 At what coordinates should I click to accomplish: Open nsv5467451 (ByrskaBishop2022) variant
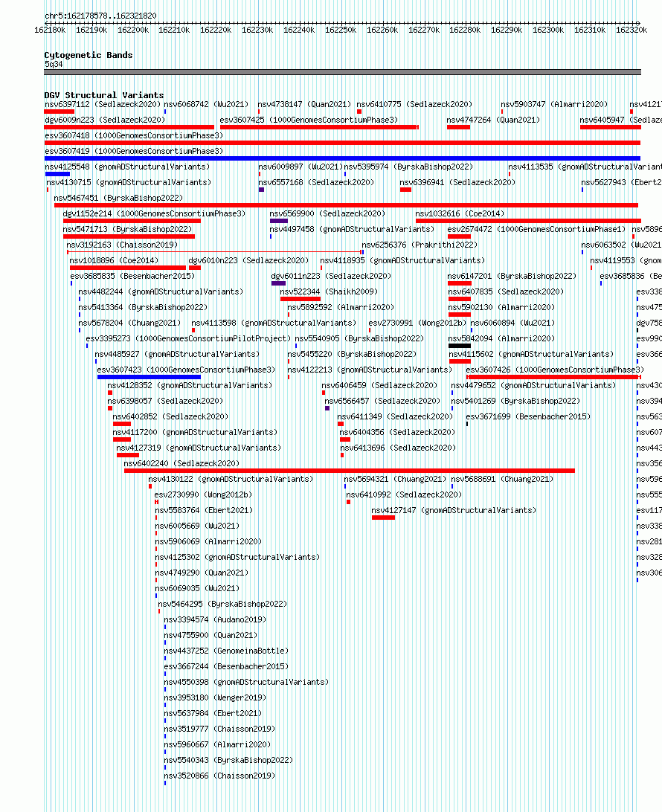click(x=118, y=199)
